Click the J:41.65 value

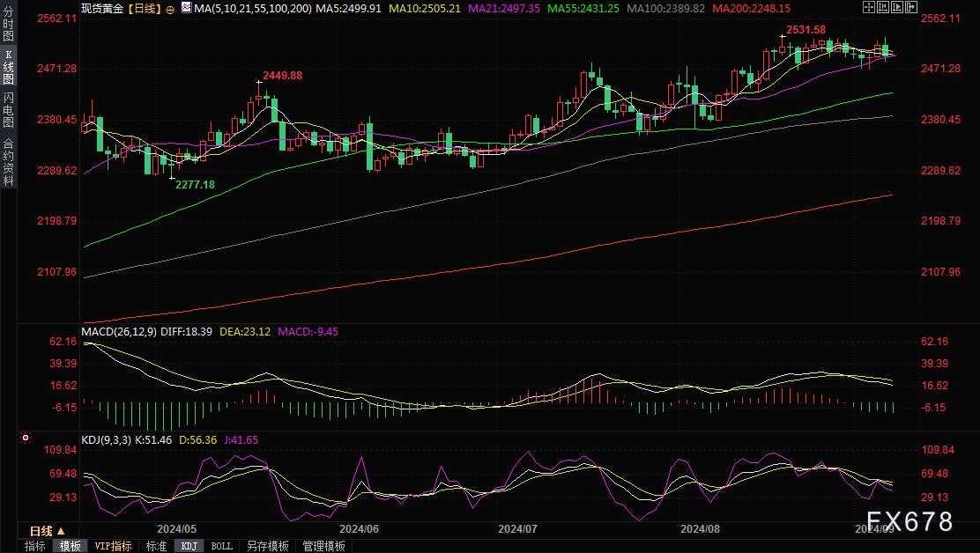[241, 440]
